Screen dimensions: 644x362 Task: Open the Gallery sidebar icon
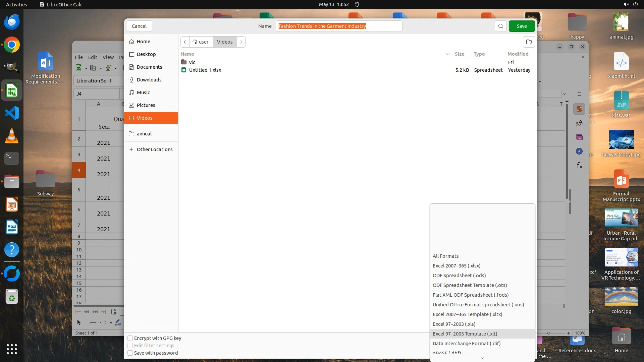pos(579,137)
